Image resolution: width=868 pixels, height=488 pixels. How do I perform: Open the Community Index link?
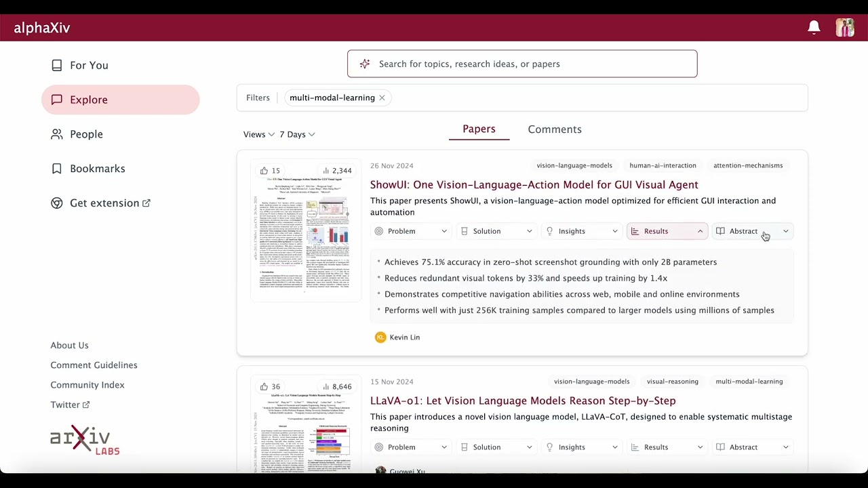(x=87, y=384)
